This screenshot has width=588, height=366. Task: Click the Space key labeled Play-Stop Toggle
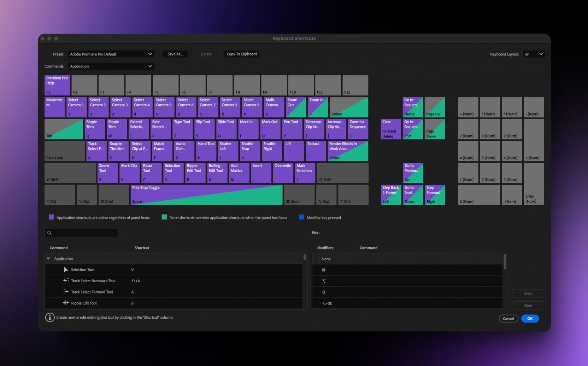click(x=207, y=195)
